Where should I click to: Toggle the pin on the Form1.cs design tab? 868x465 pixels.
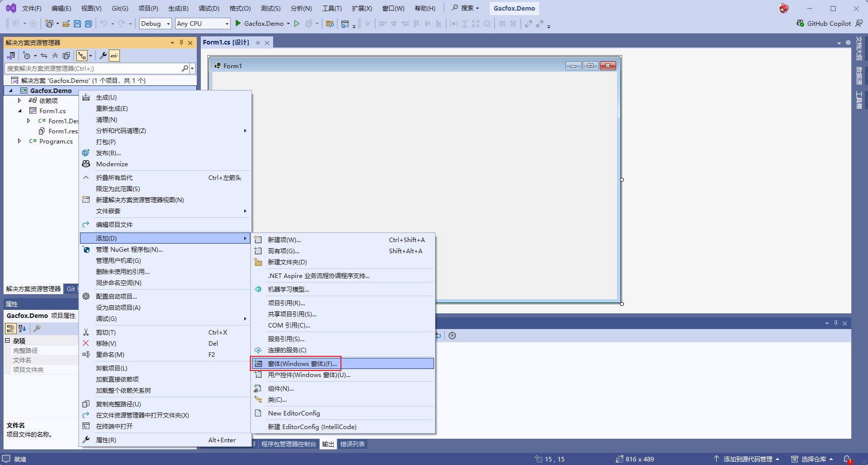click(x=258, y=43)
